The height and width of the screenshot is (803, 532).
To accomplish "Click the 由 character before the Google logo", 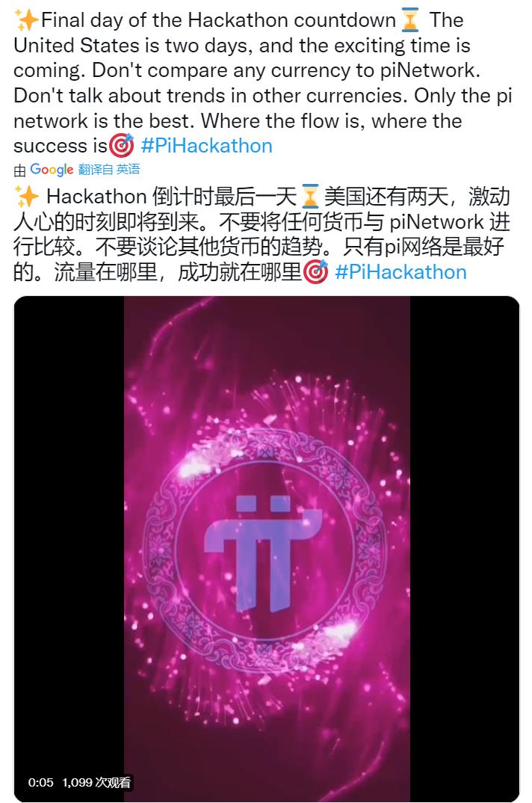I will coord(19,170).
